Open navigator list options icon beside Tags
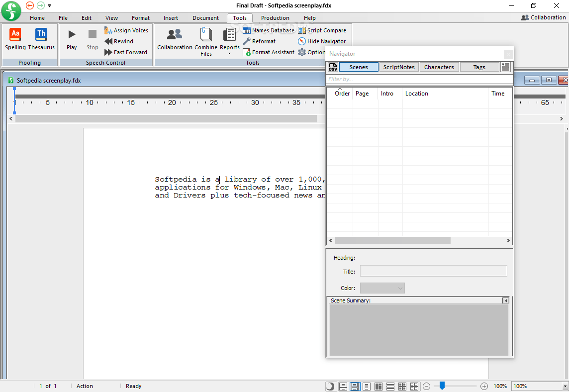 click(505, 67)
